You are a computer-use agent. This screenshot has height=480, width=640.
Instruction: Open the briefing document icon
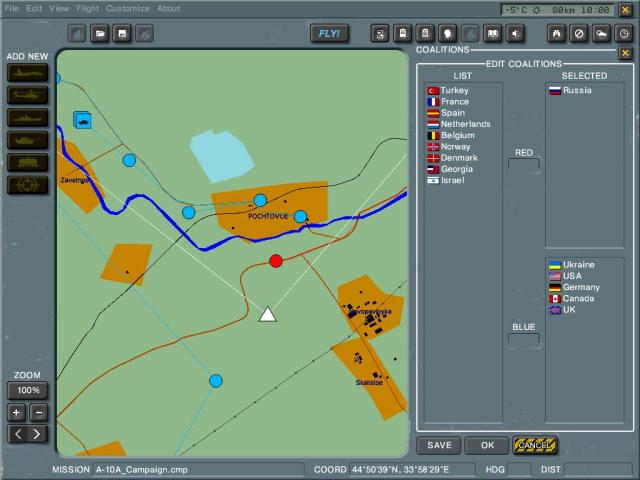[402, 33]
